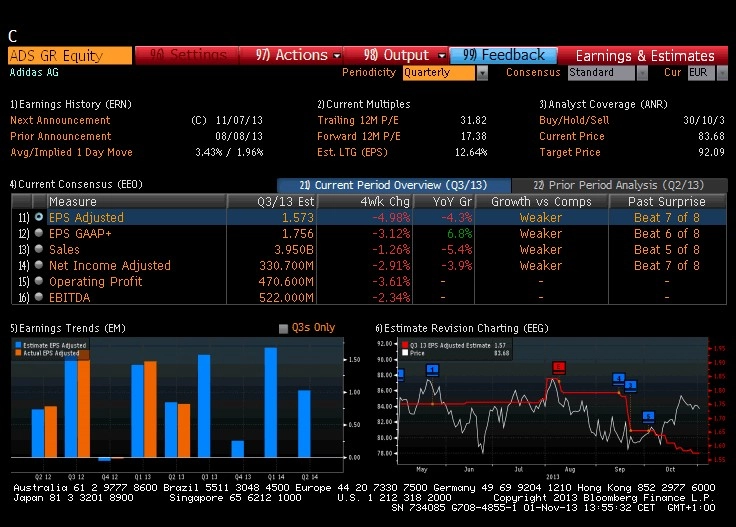Viewport: 736px width, 527px height.
Task: Open the Consensus Standard dropdown arrow
Action: coord(642,73)
